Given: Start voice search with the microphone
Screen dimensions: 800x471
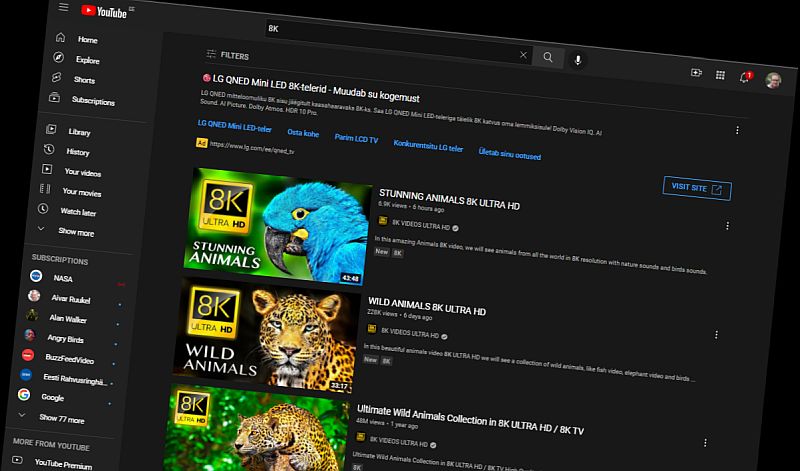Looking at the screenshot, I should click(x=578, y=60).
